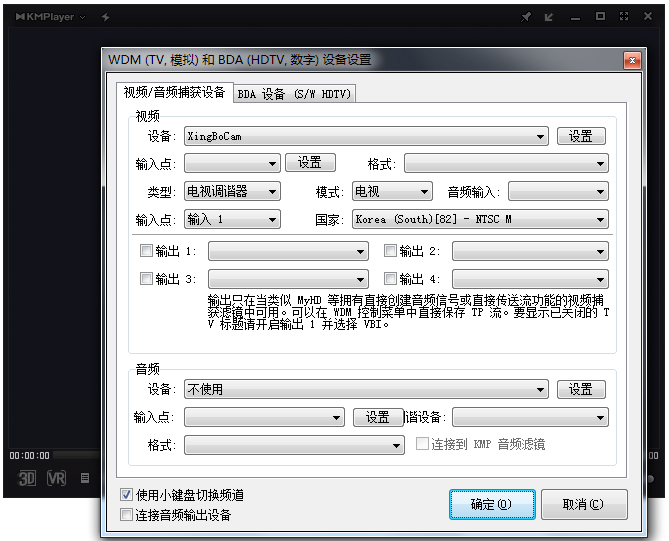This screenshot has height=541, width=669.
Task: Uncheck 使用小键盘切换频道 checkbox
Action: pos(126,494)
